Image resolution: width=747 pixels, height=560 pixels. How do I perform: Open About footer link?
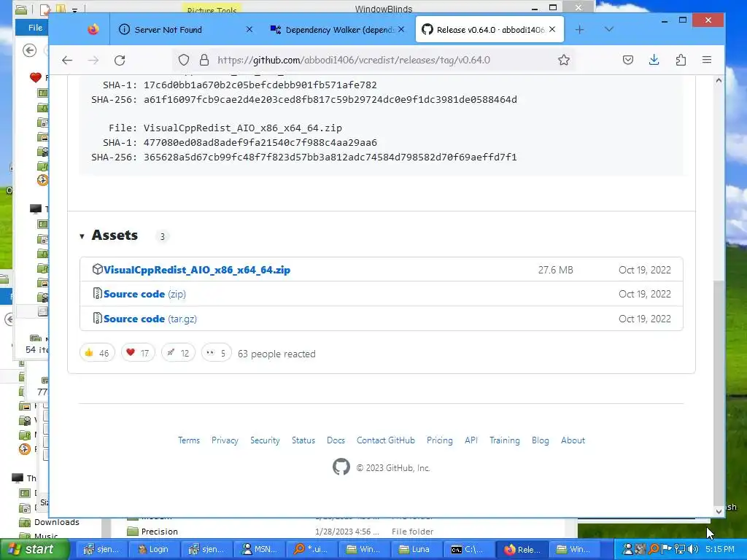pyautogui.click(x=573, y=440)
